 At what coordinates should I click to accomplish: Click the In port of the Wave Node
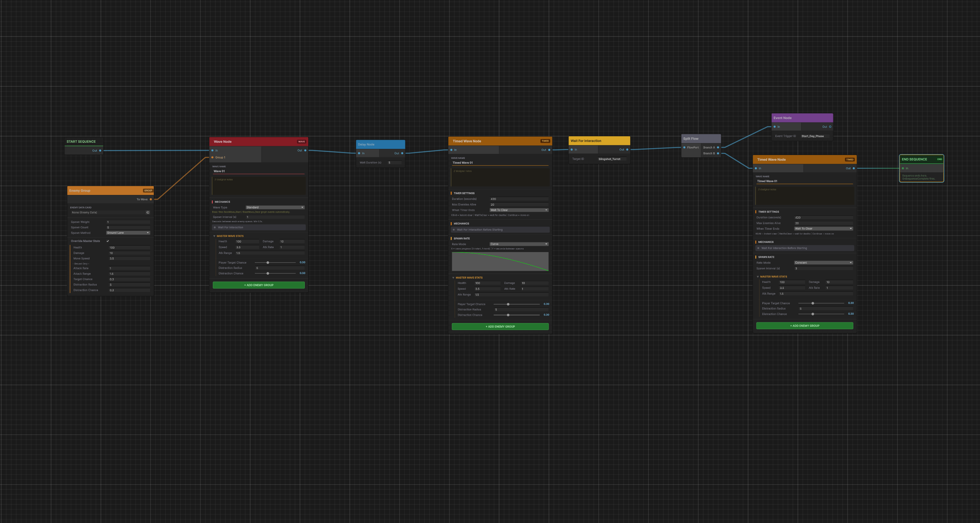pyautogui.click(x=212, y=150)
